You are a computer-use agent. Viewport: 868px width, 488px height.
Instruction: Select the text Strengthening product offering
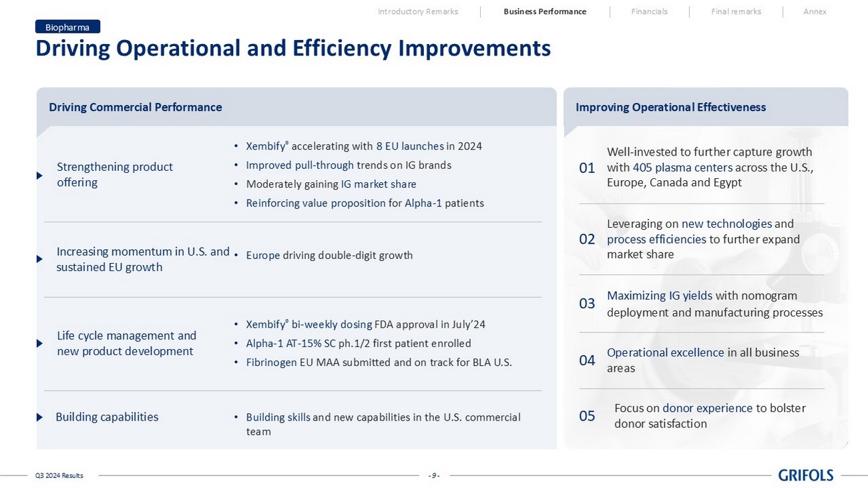tap(115, 174)
